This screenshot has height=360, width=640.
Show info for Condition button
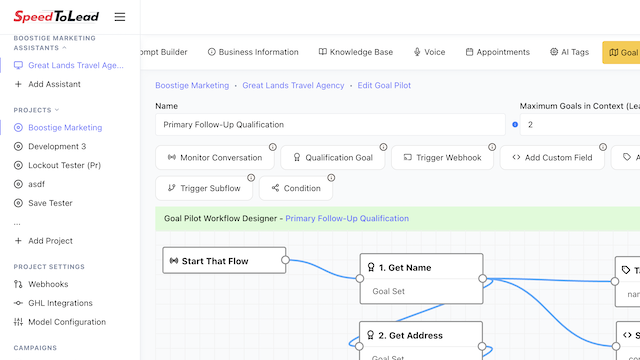tap(331, 178)
